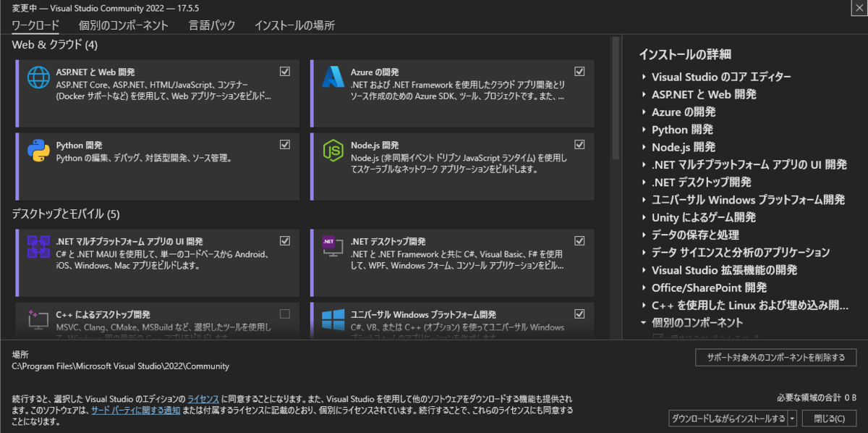
Task: Expand データ サイエンスと分析のアプリケーション details
Action: pyautogui.click(x=643, y=253)
